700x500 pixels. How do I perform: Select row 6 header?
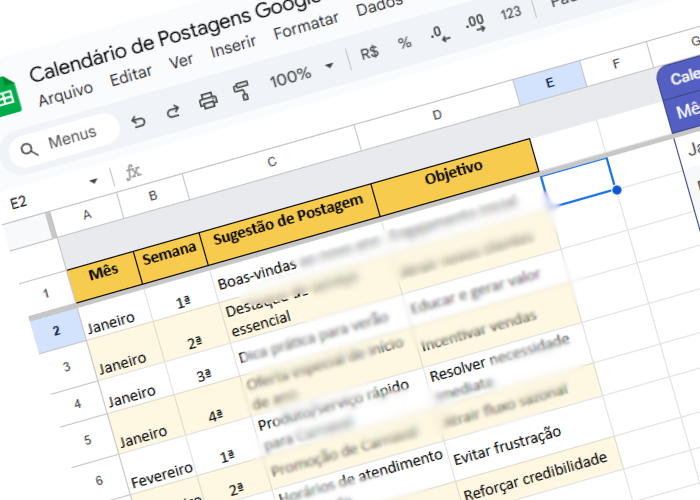[x=99, y=480]
